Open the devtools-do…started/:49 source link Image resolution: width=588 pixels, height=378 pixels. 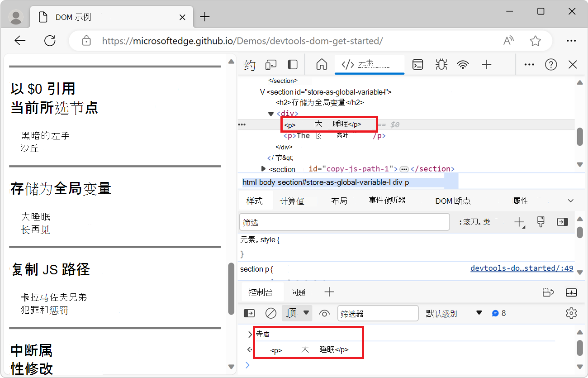click(x=522, y=268)
